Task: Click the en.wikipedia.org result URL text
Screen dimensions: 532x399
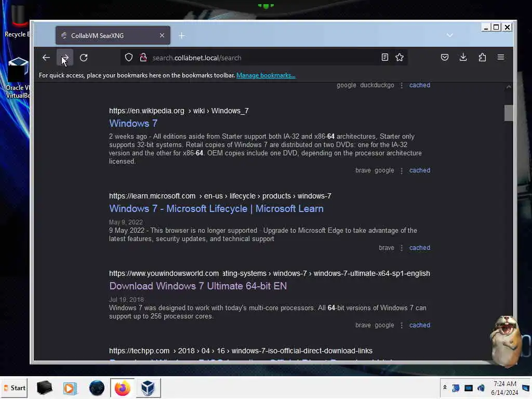Action: click(179, 111)
